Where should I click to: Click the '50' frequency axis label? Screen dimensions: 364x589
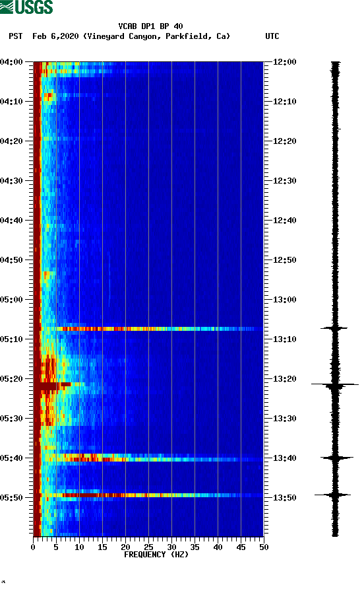(x=264, y=547)
